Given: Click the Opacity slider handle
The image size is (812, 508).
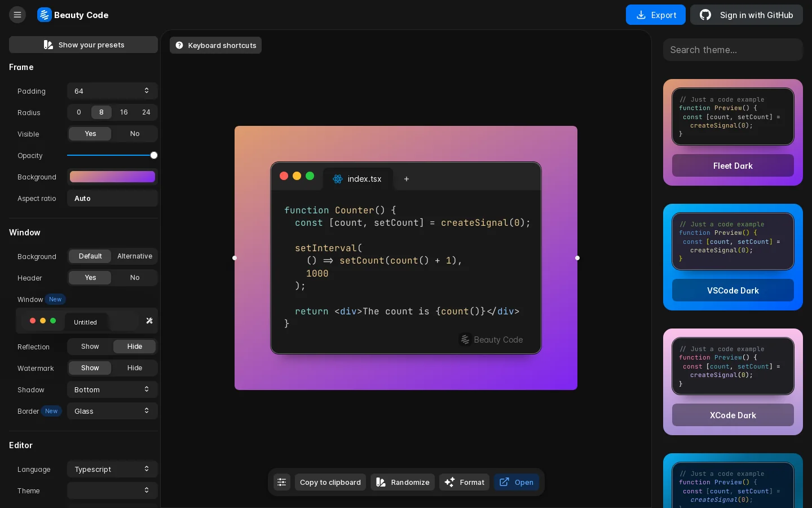Looking at the screenshot, I should click(x=154, y=155).
